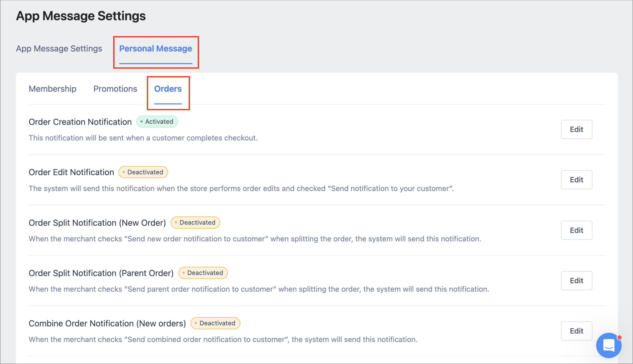Open the Membership sub-tab
633x364 pixels.
(53, 89)
